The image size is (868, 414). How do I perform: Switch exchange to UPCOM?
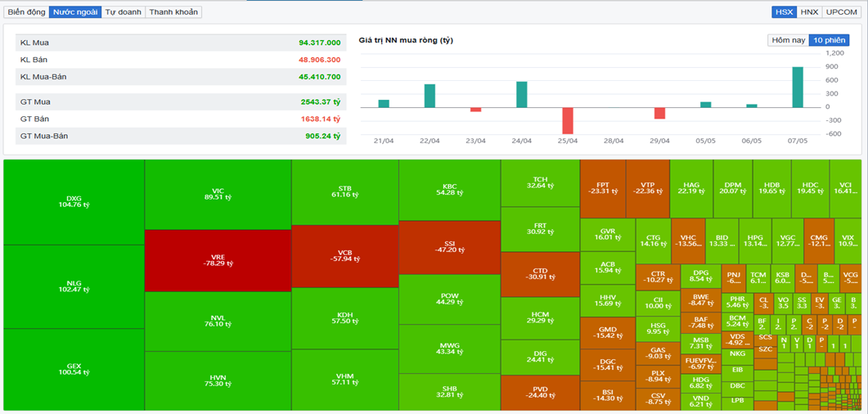841,12
